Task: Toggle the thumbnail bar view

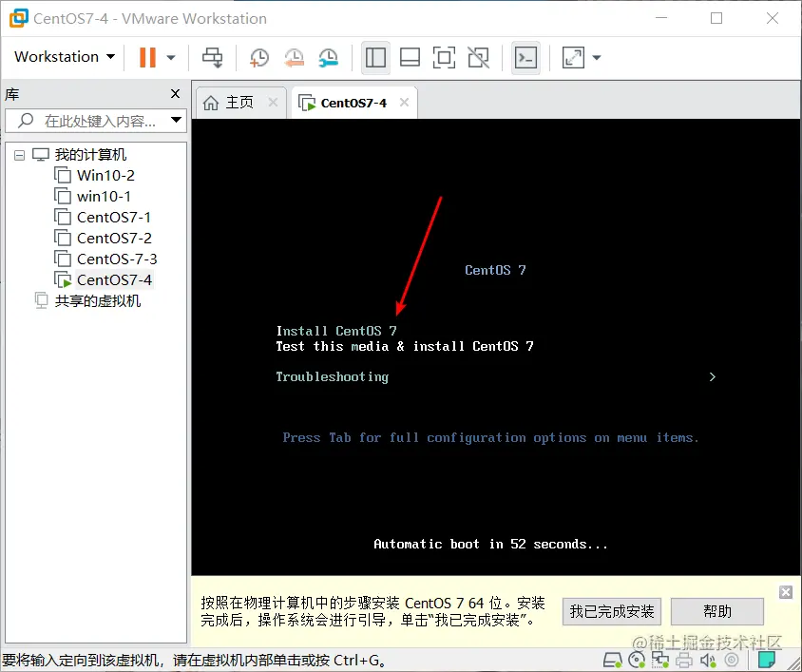Action: pyautogui.click(x=410, y=57)
